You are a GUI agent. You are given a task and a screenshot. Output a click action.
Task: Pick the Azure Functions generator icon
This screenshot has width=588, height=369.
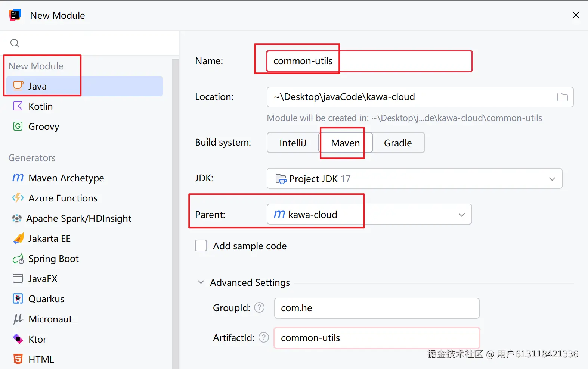(18, 198)
